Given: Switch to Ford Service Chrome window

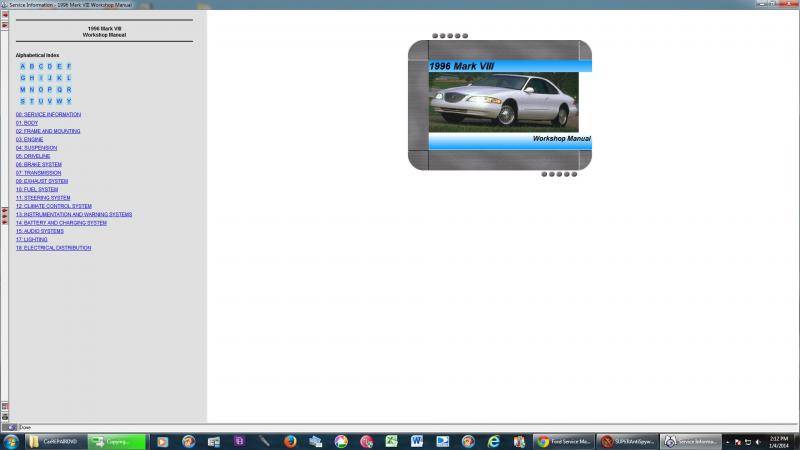Looking at the screenshot, I should coord(564,441).
